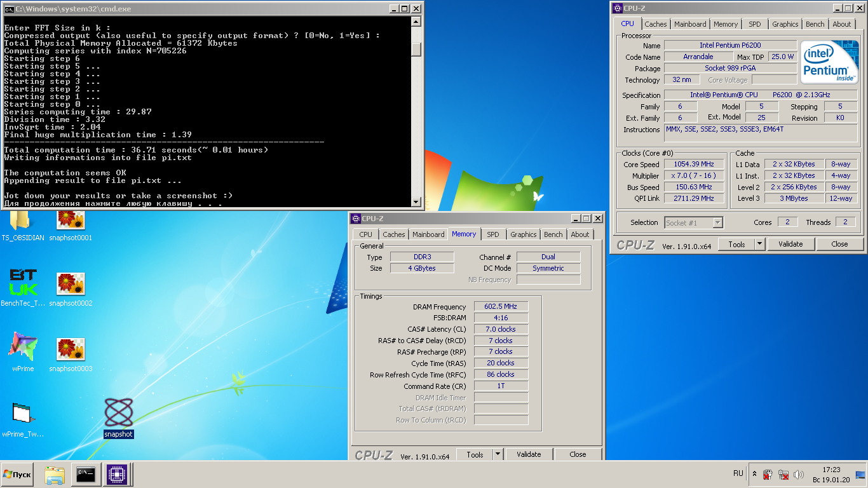This screenshot has height=488, width=868.
Task: Click the title bar icon of the CPU-Z Memory window
Action: pos(356,218)
